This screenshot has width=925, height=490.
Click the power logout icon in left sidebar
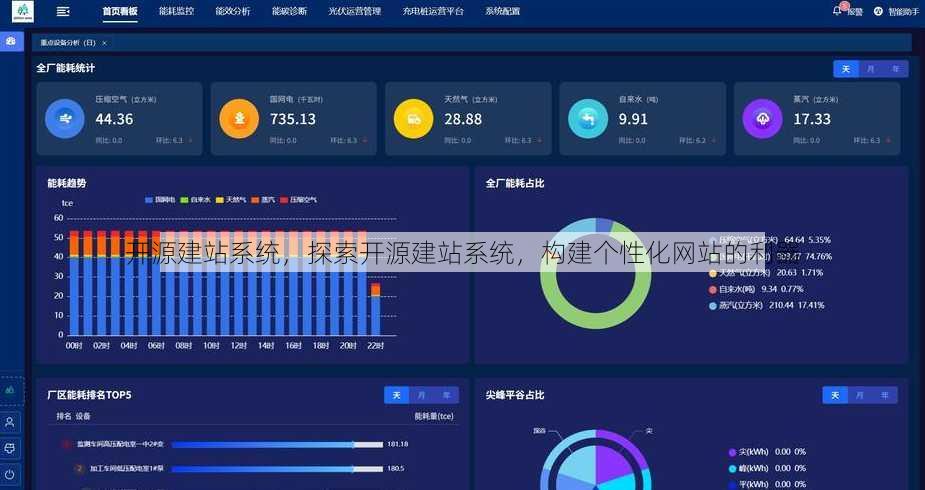[10, 475]
